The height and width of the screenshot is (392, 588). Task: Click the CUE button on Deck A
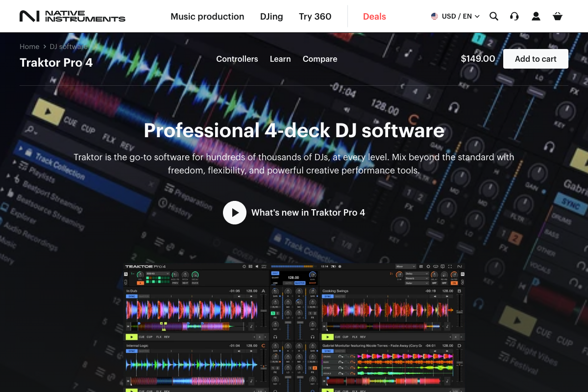pos(142,337)
